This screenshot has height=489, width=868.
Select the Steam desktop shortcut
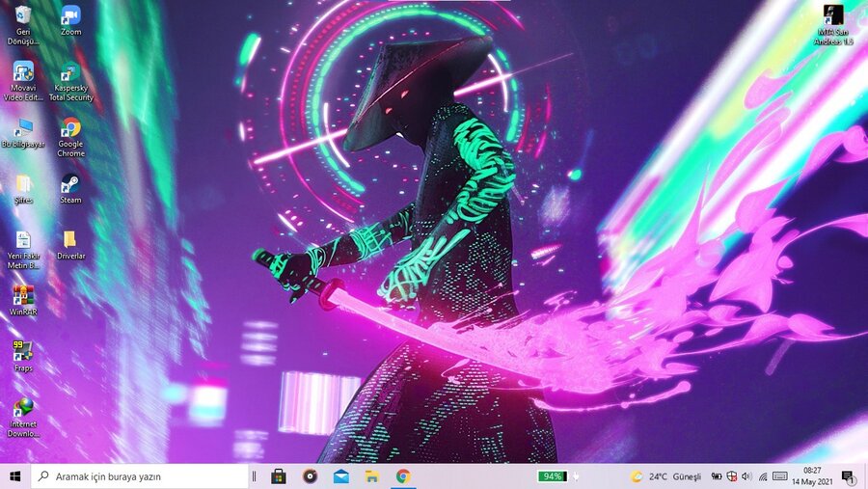coord(70,189)
